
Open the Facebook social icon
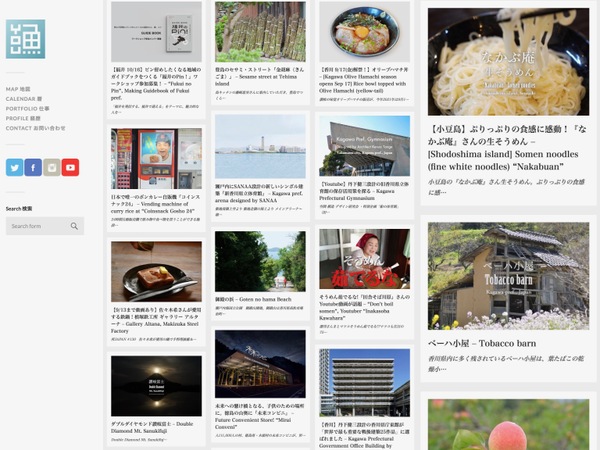click(x=33, y=167)
